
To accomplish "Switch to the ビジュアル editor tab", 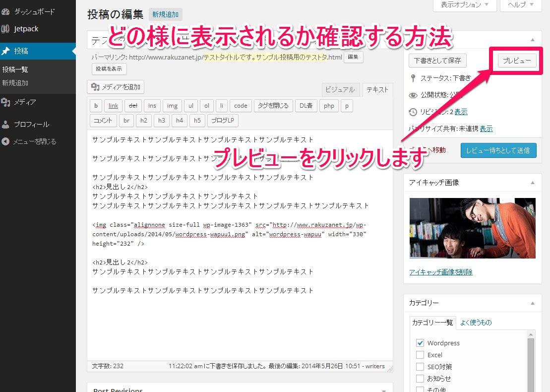I will 340,89.
